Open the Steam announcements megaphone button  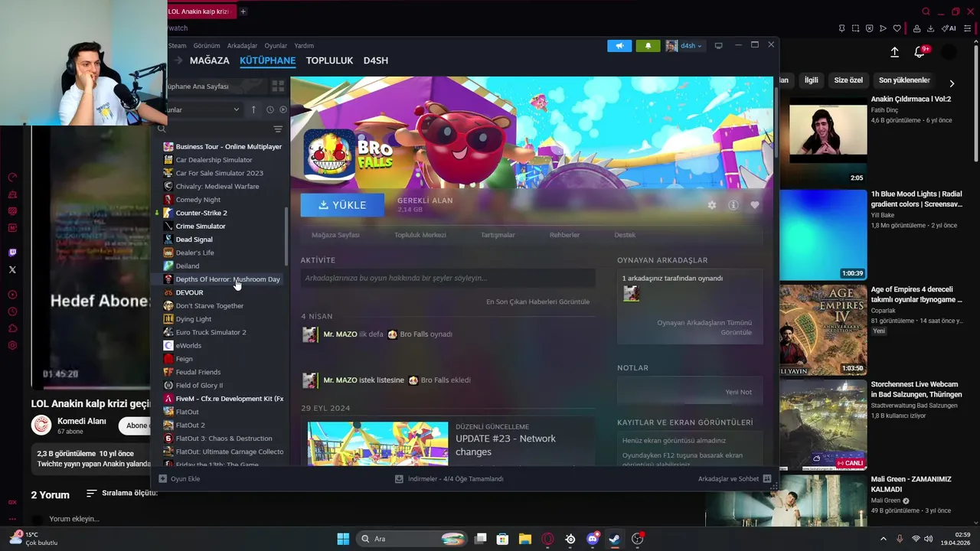pos(619,46)
